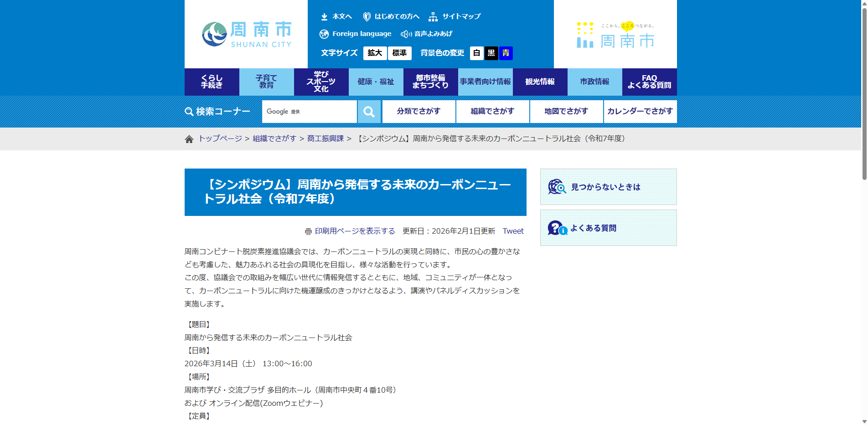
Task: Reset text size to 標準
Action: tap(399, 53)
